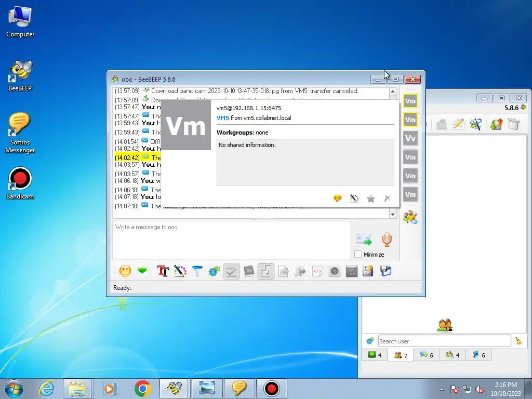This screenshot has width=532, height=399.
Task: Click the network tools icon in back window
Action: [476, 124]
